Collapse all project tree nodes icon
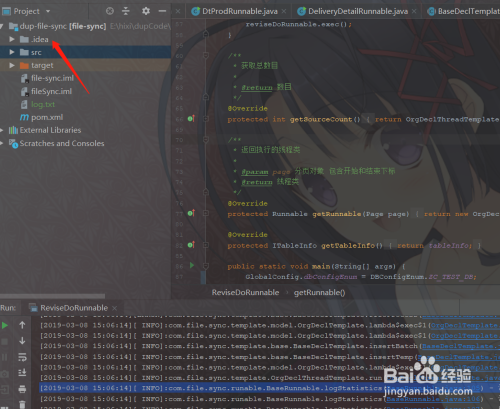The image size is (500, 409). point(125,11)
